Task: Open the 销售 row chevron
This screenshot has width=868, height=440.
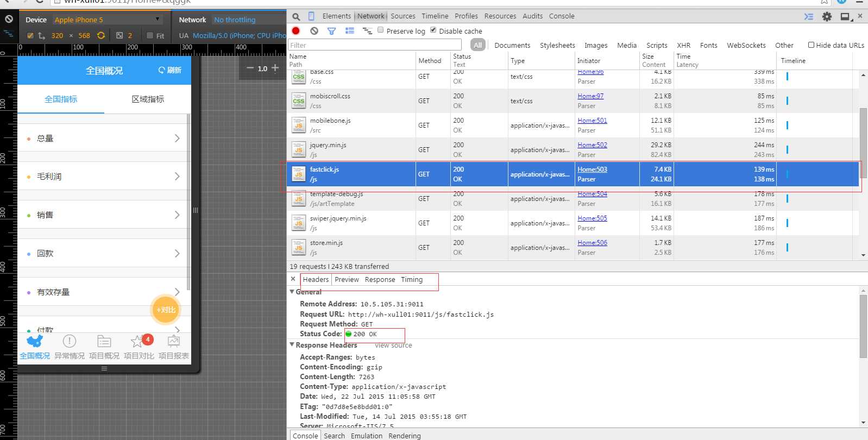Action: click(177, 215)
